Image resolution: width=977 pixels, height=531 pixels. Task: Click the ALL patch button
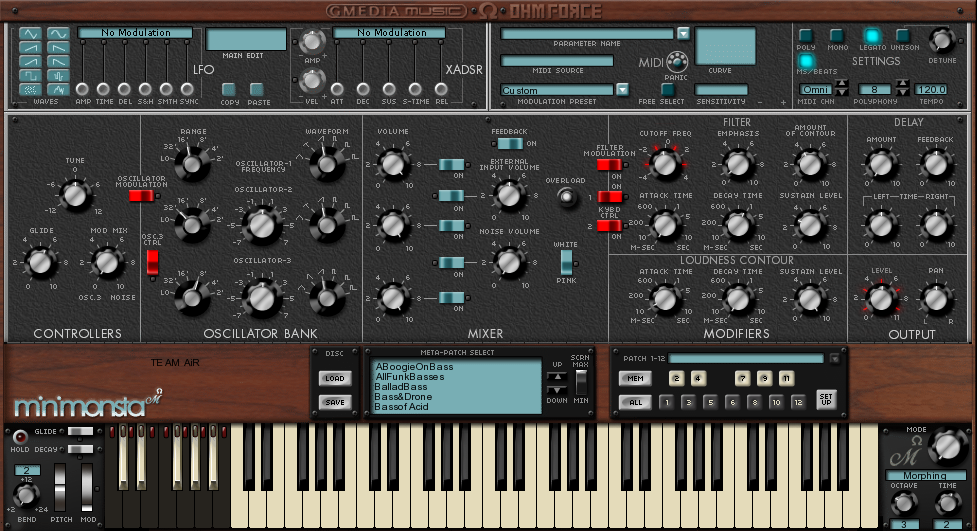point(635,402)
